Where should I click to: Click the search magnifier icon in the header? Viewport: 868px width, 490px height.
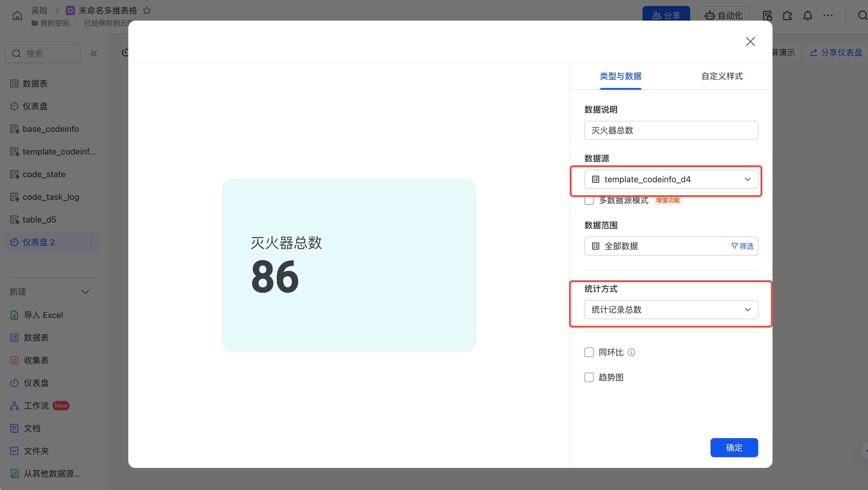[862, 16]
